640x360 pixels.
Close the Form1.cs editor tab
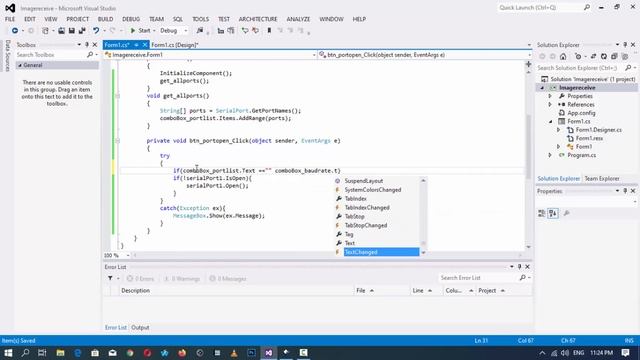tap(144, 45)
